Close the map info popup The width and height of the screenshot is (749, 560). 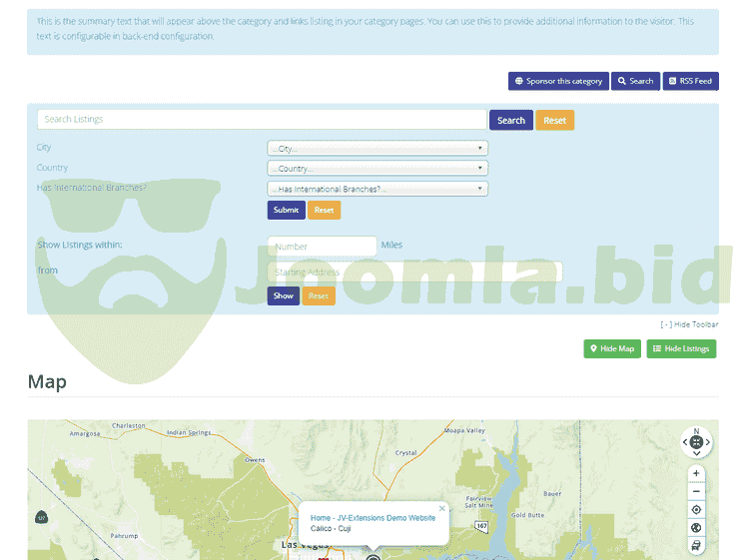coord(442,508)
